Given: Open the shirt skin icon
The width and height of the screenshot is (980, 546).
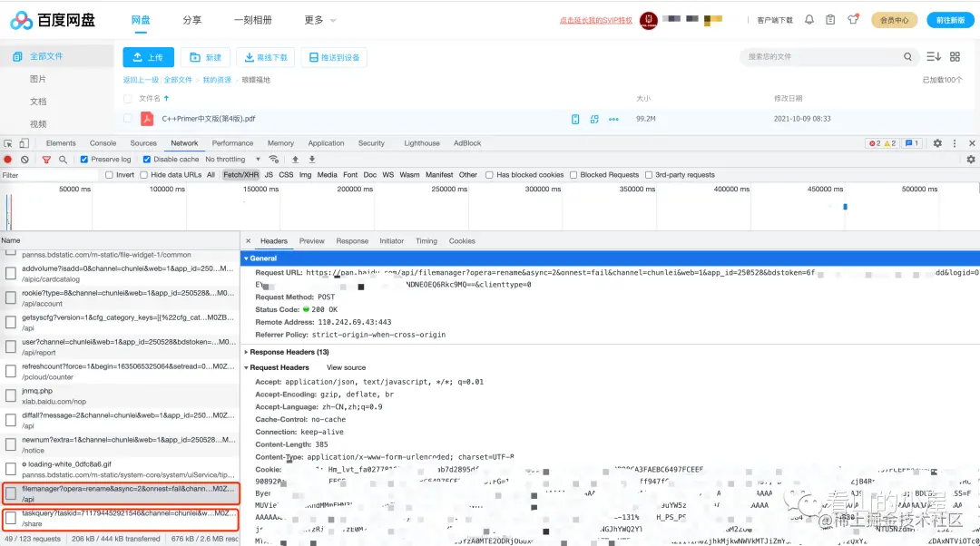Looking at the screenshot, I should tap(853, 19).
